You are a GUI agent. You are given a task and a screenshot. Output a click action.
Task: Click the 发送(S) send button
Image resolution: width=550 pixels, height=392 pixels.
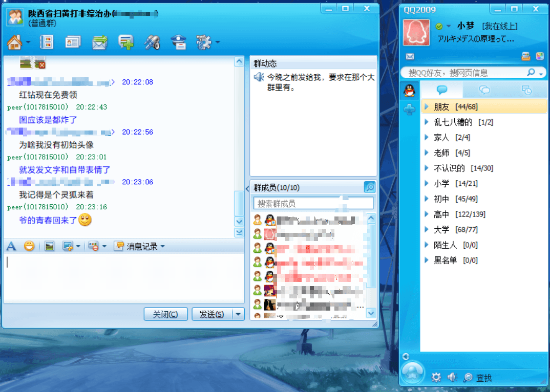(x=212, y=314)
